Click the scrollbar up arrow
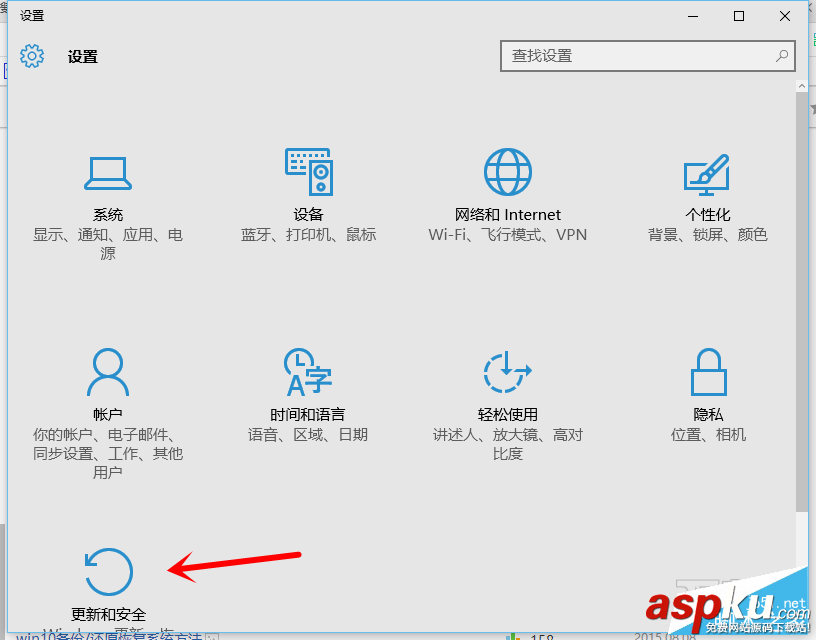The height and width of the screenshot is (640, 816). pos(801,86)
